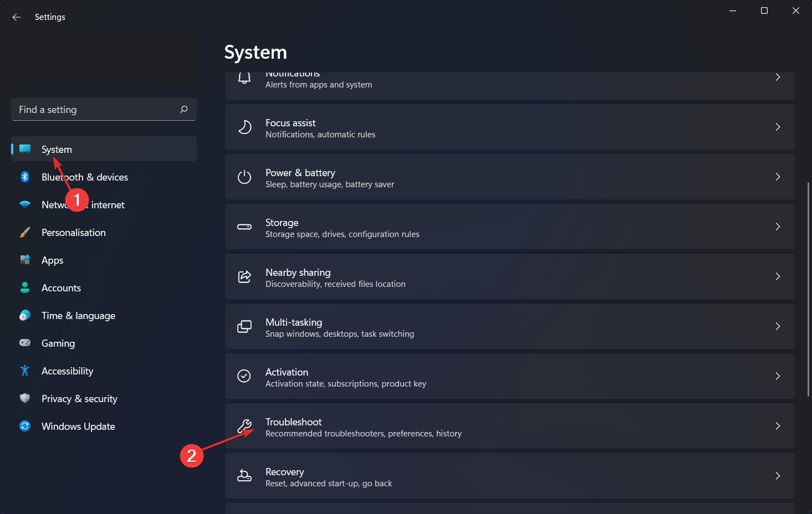Click the back arrow in Settings title bar

pyautogui.click(x=17, y=17)
